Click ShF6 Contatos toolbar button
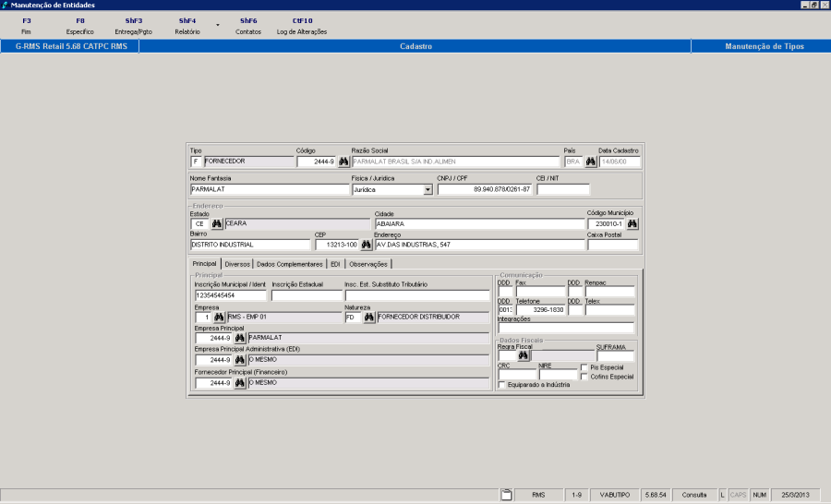The width and height of the screenshot is (831, 504). tap(248, 26)
